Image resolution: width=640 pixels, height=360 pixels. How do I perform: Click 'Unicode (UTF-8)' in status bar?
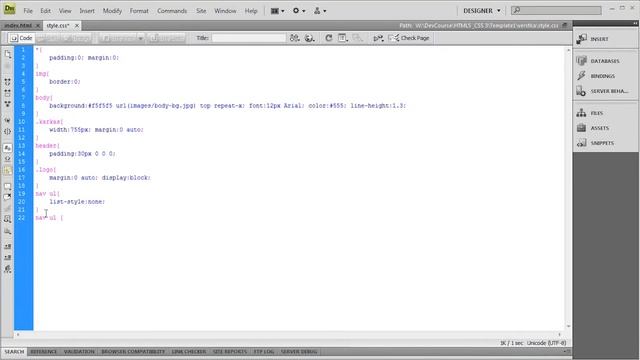(546, 343)
